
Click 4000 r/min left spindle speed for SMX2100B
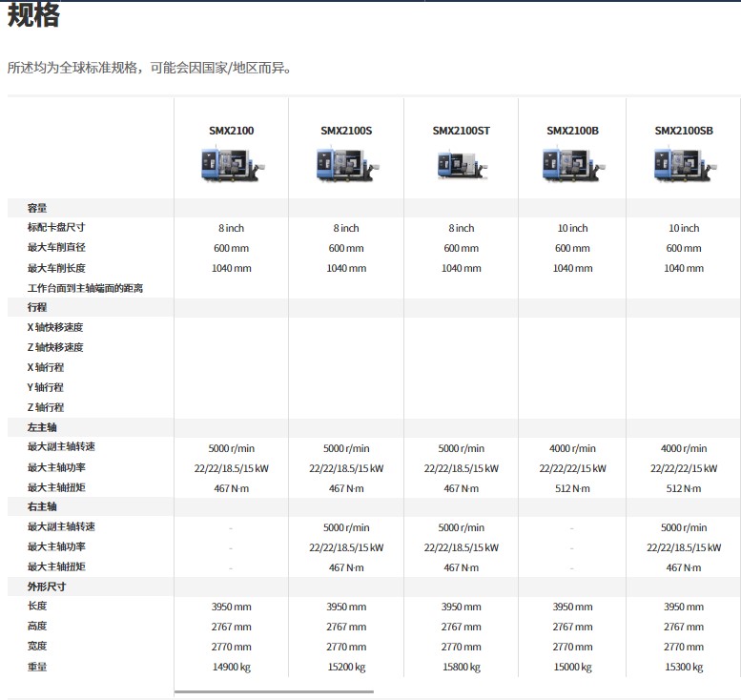[x=573, y=448]
